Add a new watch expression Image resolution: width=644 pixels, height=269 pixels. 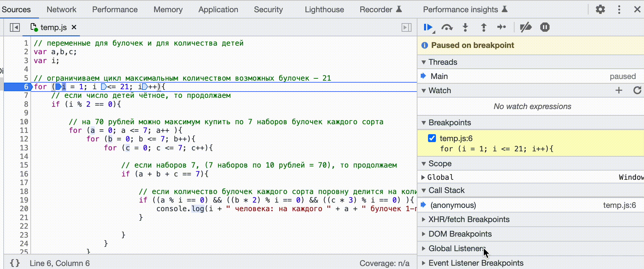pyautogui.click(x=619, y=91)
